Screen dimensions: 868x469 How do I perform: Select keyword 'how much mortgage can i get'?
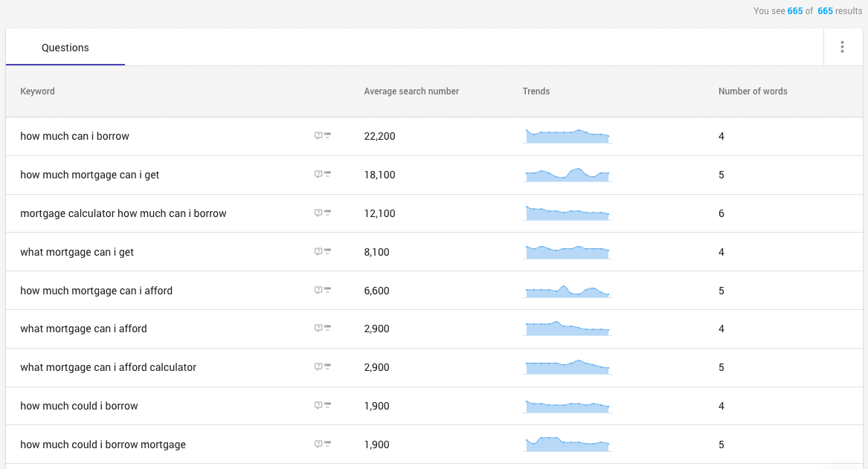pyautogui.click(x=90, y=175)
